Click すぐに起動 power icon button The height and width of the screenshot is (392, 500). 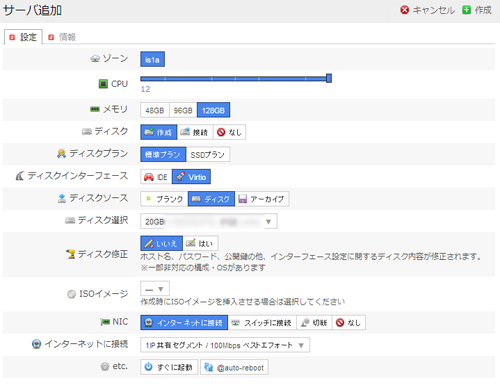click(169, 367)
